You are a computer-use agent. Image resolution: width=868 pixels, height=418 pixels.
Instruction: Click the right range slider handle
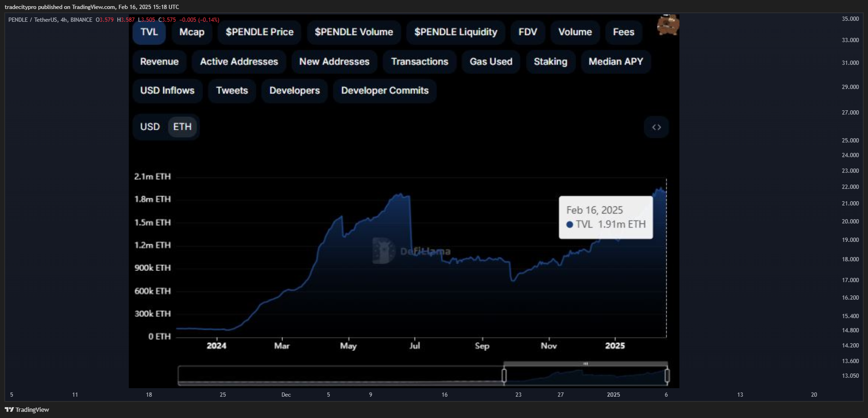(667, 375)
